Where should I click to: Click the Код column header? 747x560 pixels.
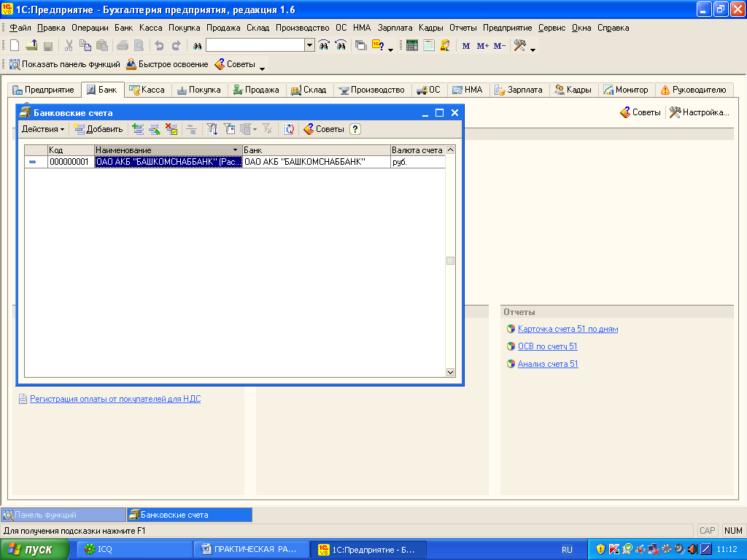pyautogui.click(x=71, y=150)
